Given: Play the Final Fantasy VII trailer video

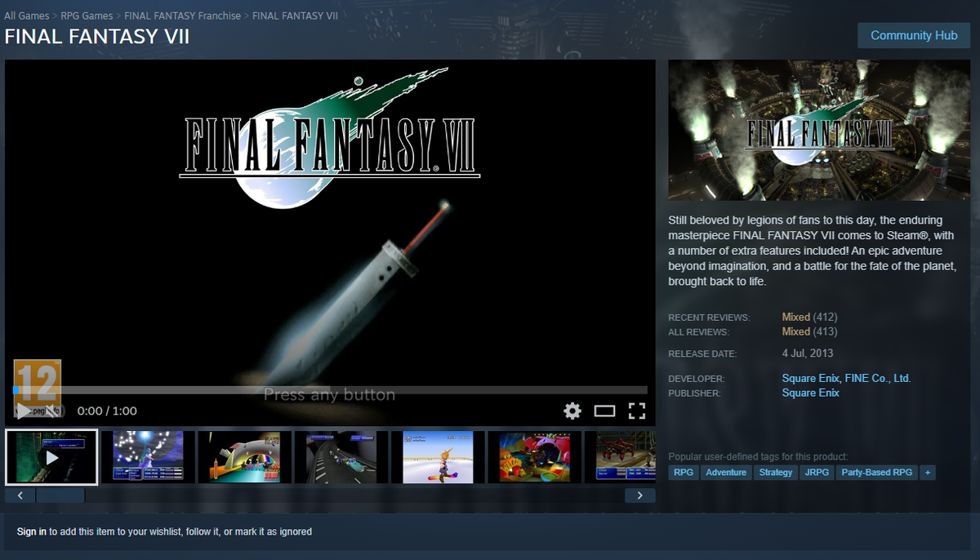Looking at the screenshot, I should click(24, 411).
